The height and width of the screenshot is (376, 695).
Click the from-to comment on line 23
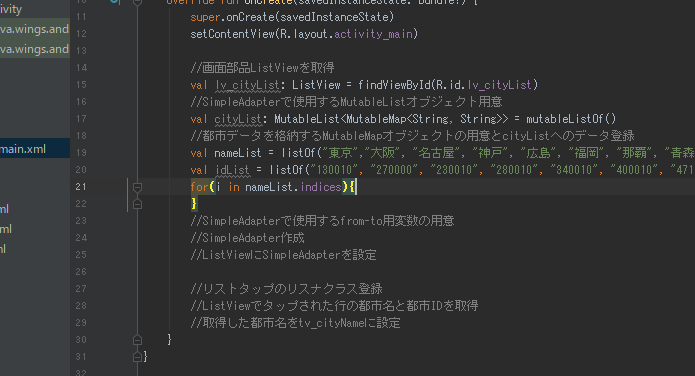coord(322,221)
